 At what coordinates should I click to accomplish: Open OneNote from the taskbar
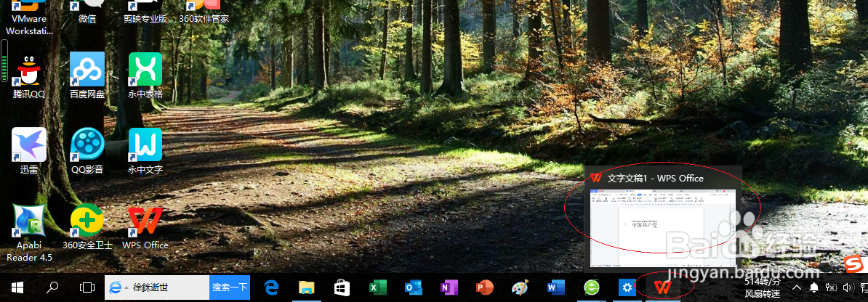point(449,287)
